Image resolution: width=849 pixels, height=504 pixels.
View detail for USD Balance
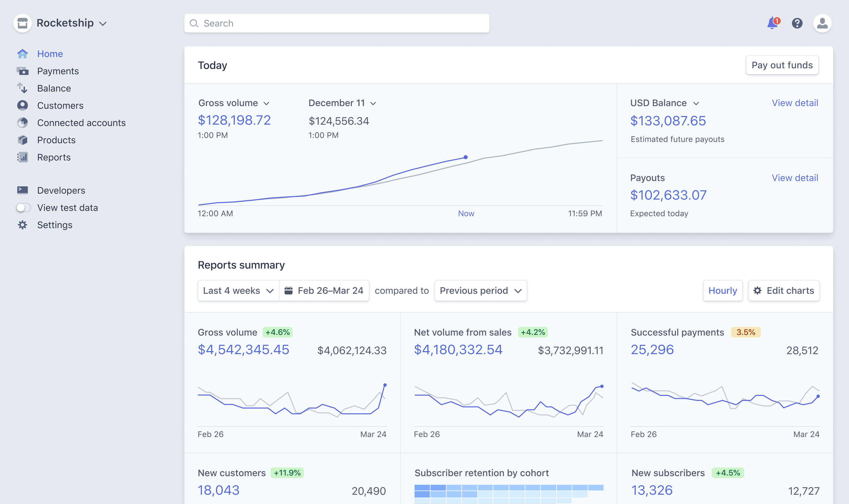(x=795, y=102)
